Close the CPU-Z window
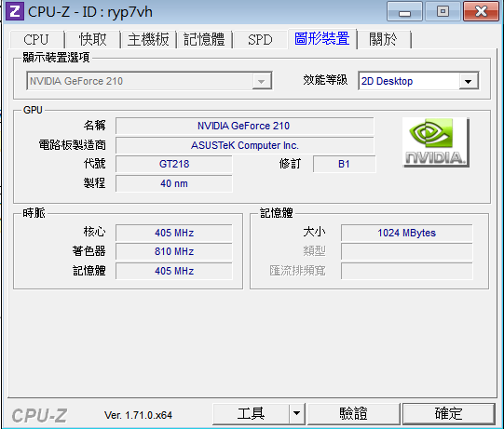This screenshot has height=429, width=504. tap(481, 11)
